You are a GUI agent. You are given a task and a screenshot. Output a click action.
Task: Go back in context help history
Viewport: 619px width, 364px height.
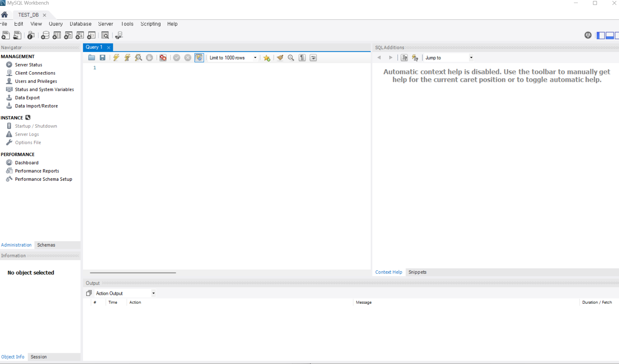pos(379,58)
